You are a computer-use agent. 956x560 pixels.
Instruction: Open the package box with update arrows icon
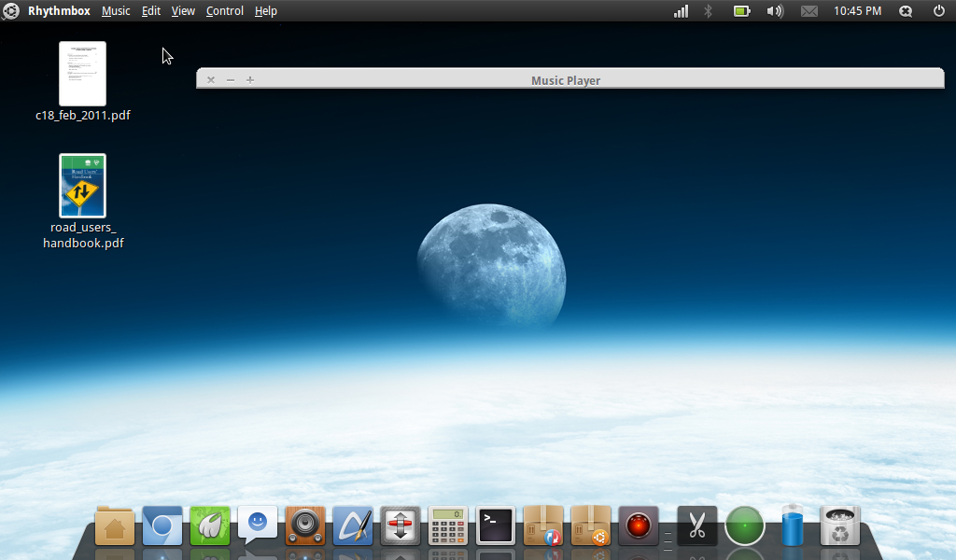click(542, 525)
